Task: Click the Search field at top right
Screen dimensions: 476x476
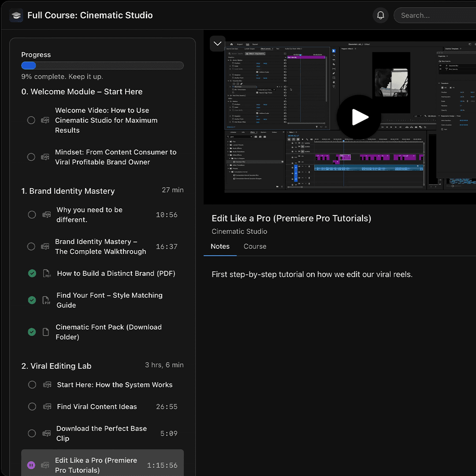Action: point(436,15)
